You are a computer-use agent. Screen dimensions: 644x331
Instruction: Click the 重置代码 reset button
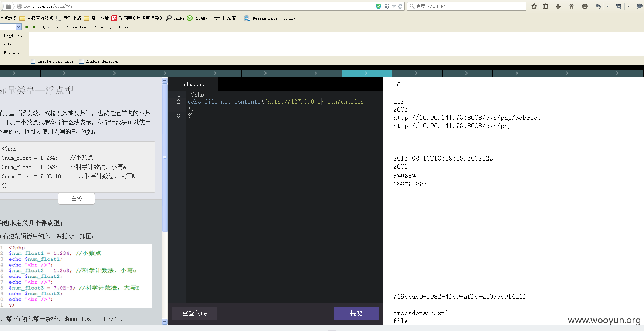(194, 313)
